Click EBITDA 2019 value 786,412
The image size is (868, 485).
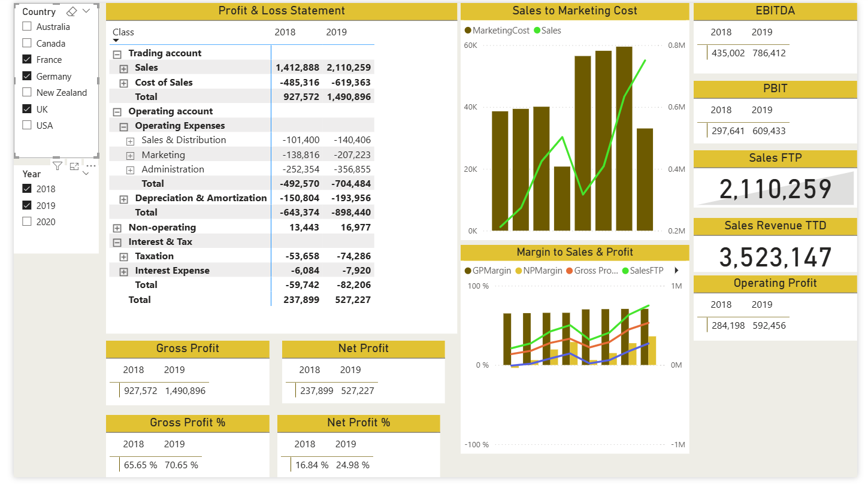click(769, 53)
